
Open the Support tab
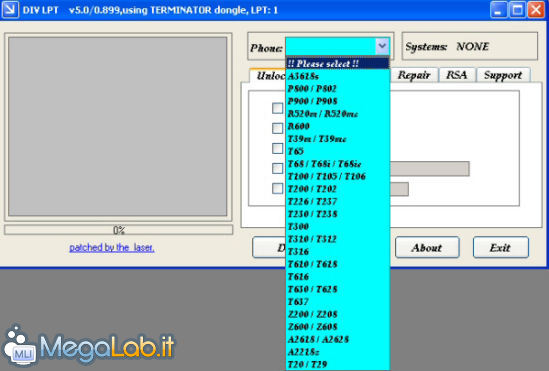(x=503, y=75)
